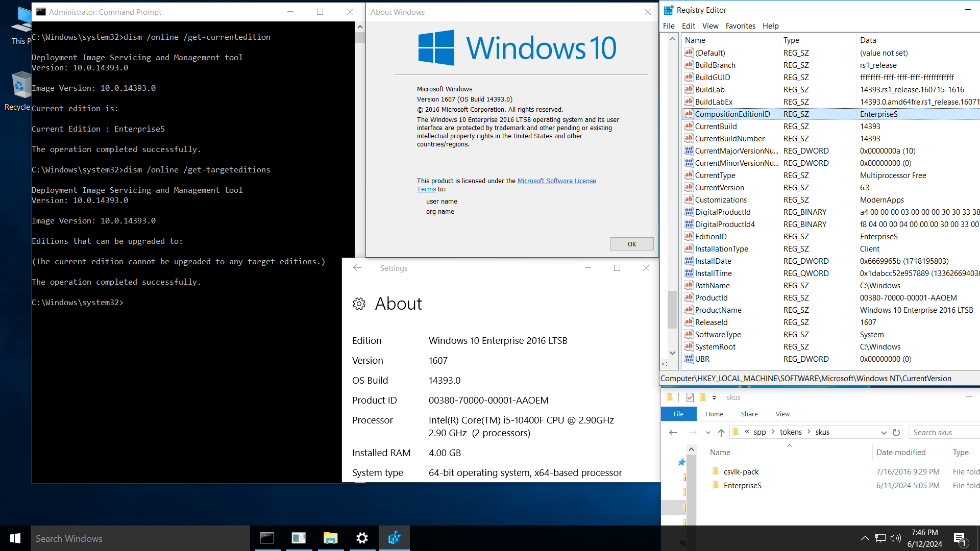Select the BuildBranch registry value

pyautogui.click(x=715, y=65)
